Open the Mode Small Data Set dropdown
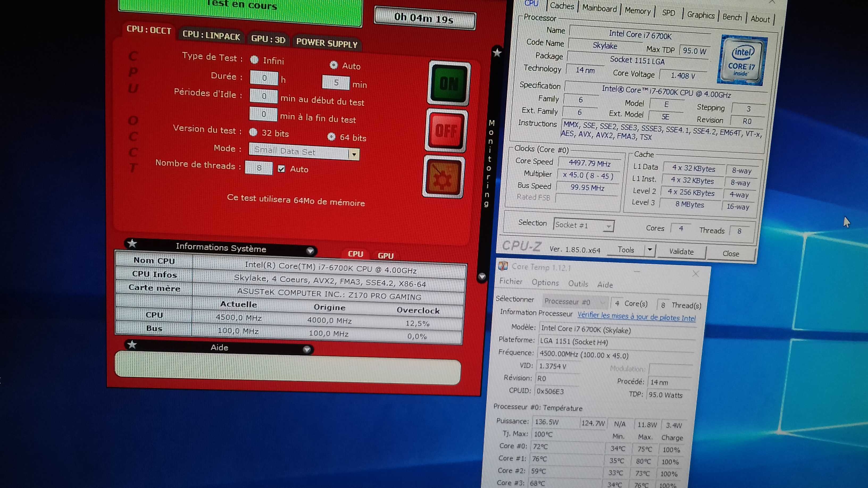The width and height of the screenshot is (868, 488). click(353, 155)
